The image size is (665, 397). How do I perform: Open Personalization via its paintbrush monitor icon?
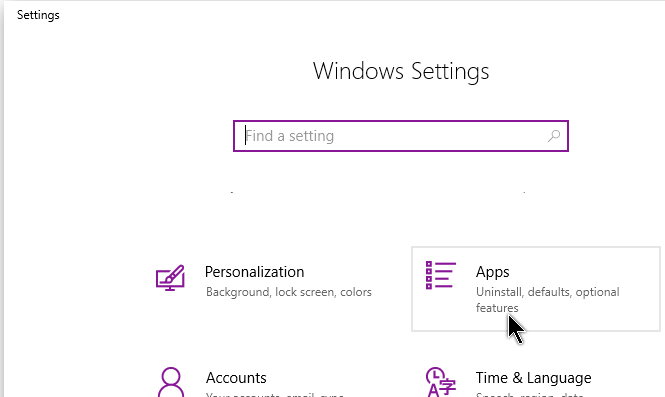170,278
